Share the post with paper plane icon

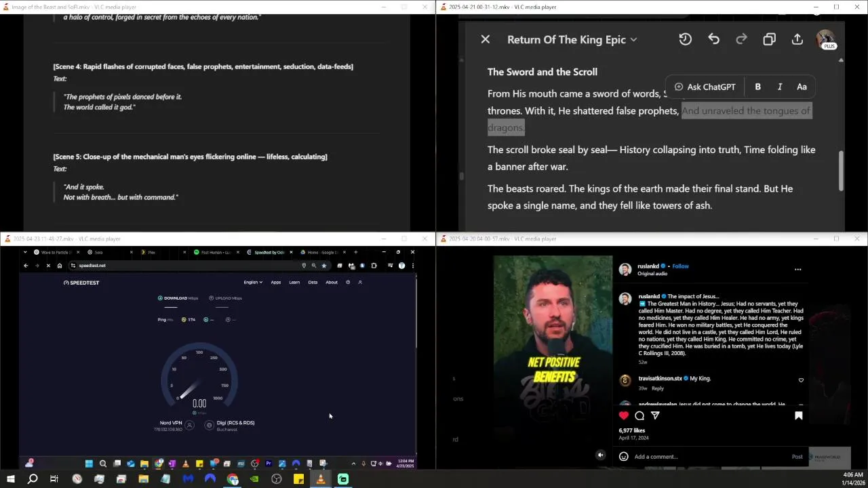[655, 415]
